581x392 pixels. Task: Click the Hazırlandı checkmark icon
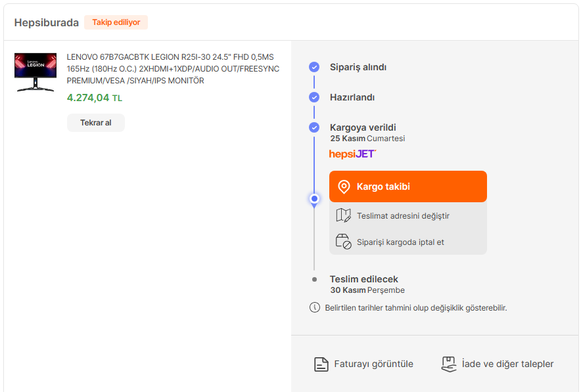[314, 97]
